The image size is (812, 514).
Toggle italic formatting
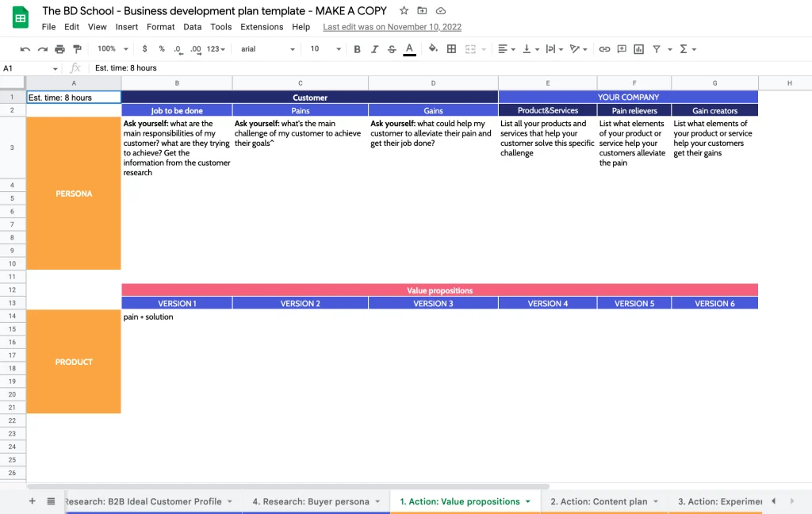coord(373,48)
